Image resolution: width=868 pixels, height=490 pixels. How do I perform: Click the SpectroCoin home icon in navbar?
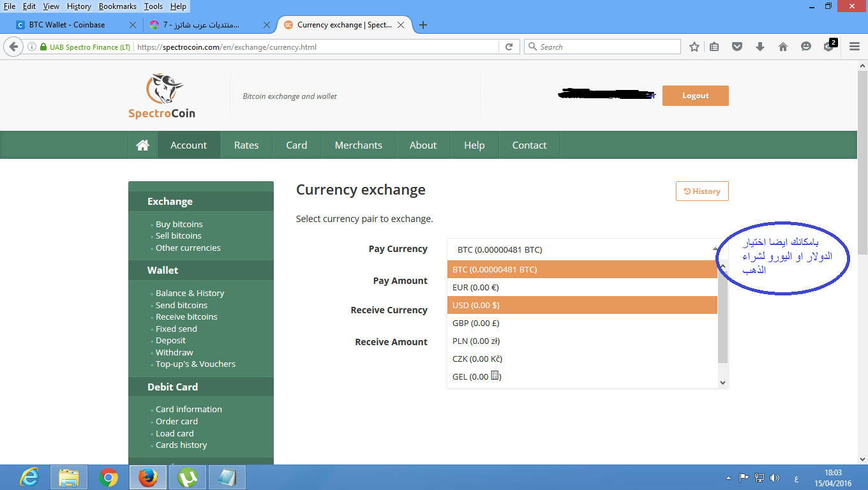point(143,145)
